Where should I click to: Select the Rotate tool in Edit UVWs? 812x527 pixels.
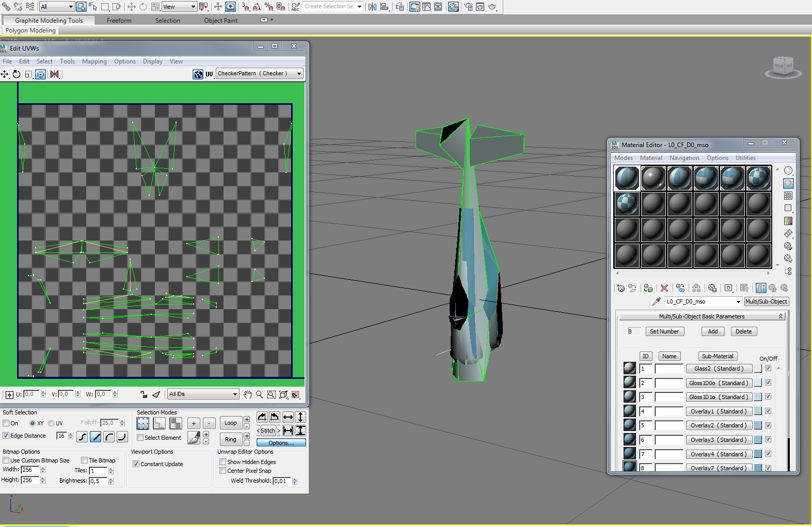point(17,74)
